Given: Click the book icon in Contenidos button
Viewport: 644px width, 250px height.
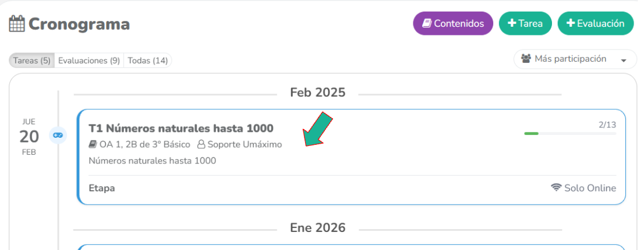Looking at the screenshot, I should pyautogui.click(x=427, y=23).
